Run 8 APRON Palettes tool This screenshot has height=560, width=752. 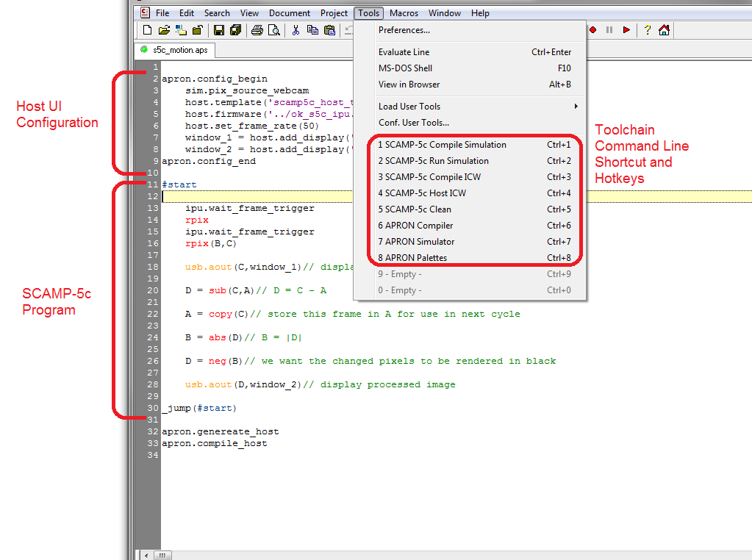point(470,258)
